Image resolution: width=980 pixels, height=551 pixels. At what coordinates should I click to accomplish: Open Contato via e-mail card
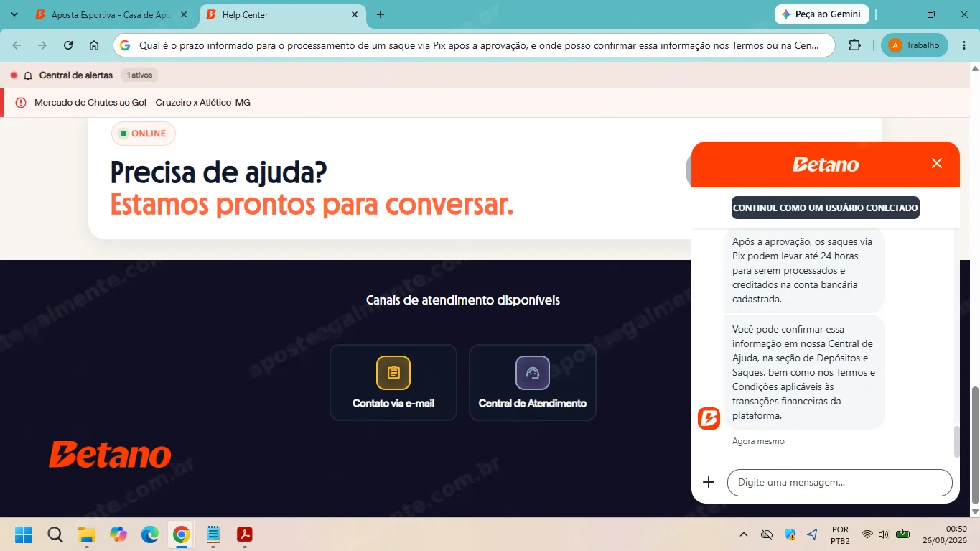pos(393,382)
